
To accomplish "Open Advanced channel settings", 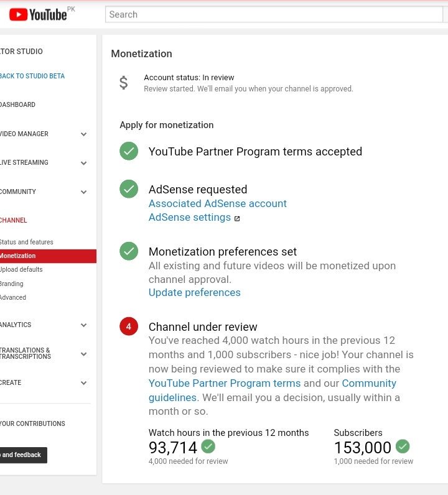I will (13, 297).
